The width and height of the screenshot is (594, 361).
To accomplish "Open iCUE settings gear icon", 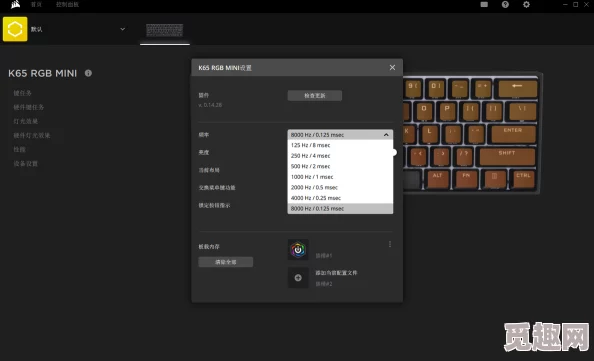I will 526,5.
